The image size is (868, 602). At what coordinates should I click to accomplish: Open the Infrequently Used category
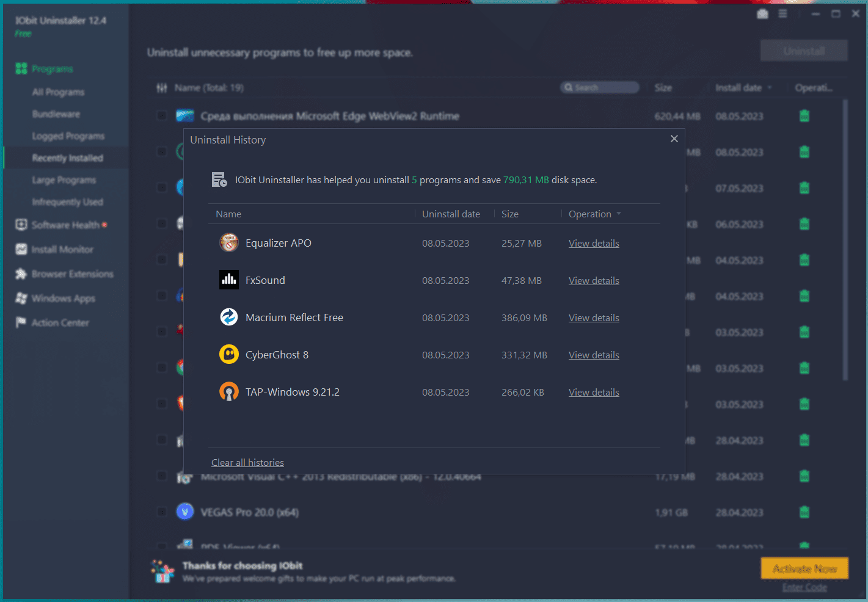(68, 202)
